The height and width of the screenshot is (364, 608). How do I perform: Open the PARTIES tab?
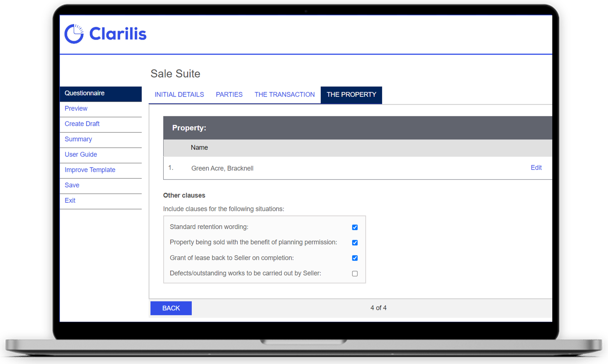coord(229,94)
